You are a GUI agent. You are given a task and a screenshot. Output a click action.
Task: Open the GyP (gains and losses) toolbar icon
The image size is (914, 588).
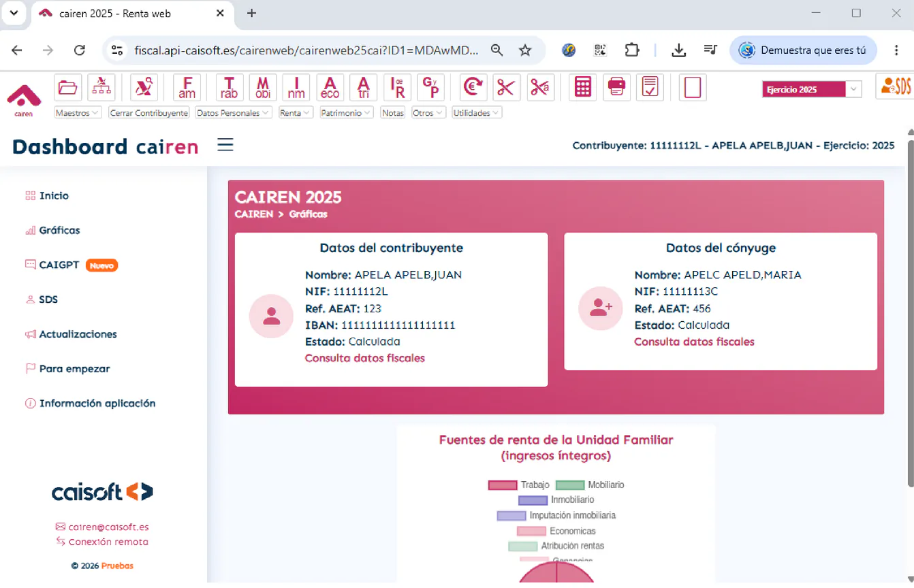tap(431, 87)
